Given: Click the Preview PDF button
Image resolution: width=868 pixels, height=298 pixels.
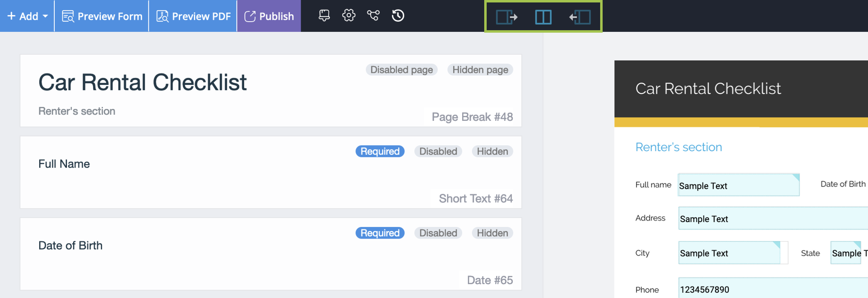Looking at the screenshot, I should [193, 16].
